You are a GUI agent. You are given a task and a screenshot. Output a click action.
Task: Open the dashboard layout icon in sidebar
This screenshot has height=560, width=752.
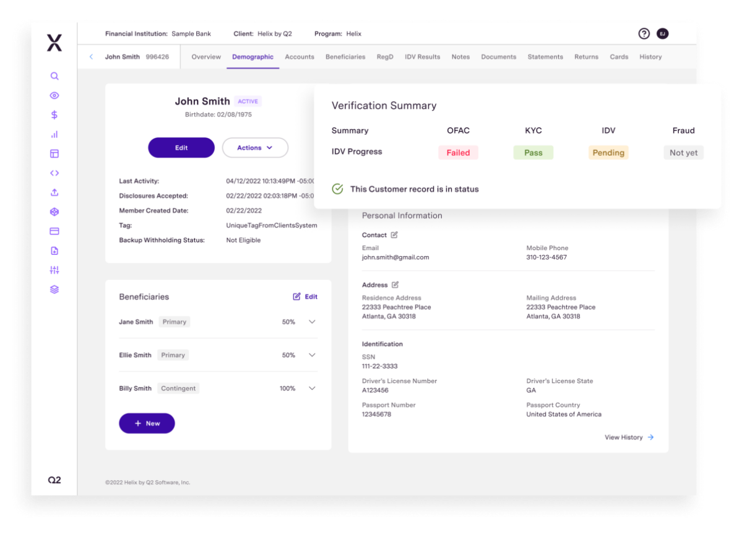54,153
